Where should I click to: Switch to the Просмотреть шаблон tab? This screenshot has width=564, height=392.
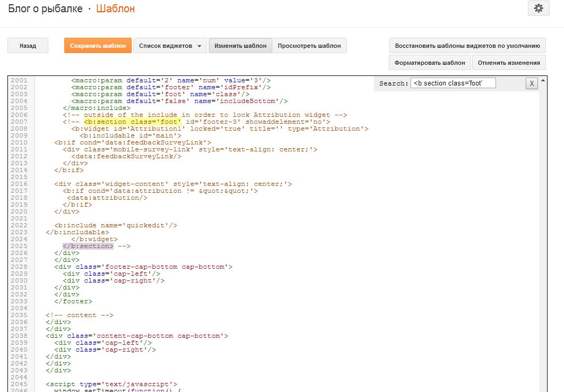310,46
